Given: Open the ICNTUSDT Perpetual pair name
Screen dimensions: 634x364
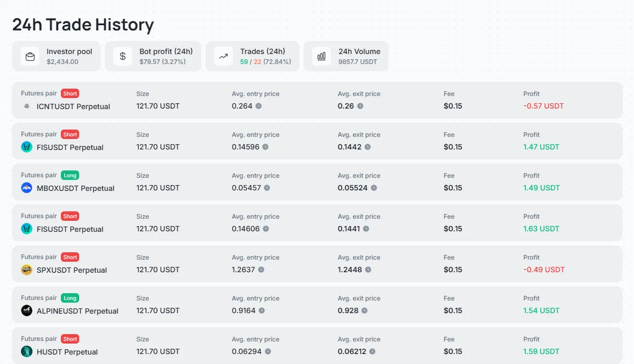Looking at the screenshot, I should (73, 106).
